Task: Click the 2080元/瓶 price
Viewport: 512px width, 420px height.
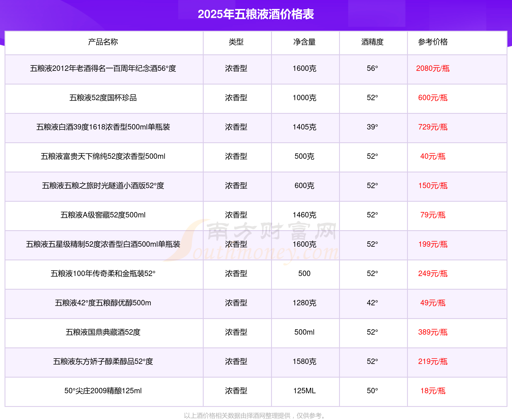Action: pos(433,69)
